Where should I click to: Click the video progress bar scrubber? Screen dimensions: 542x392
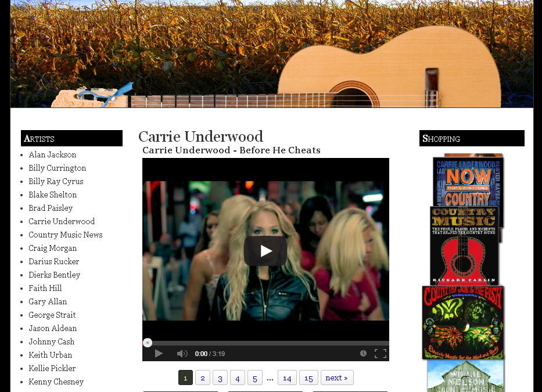tap(148, 343)
